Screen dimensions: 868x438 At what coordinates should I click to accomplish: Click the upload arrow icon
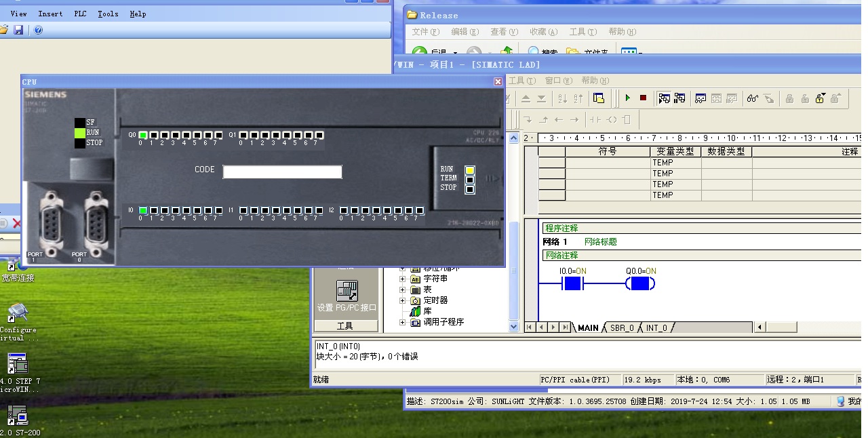526,98
